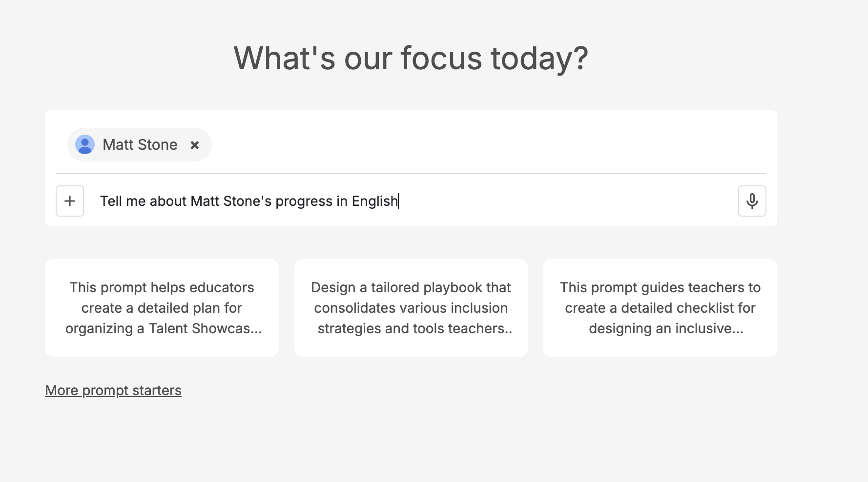Click the word "today?" in the heading
This screenshot has height=482, width=868.
[x=539, y=58]
